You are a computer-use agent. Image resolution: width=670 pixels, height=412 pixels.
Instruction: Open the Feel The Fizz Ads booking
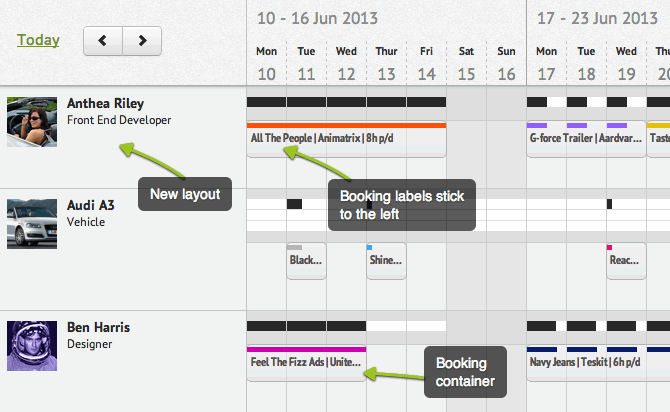click(306, 363)
